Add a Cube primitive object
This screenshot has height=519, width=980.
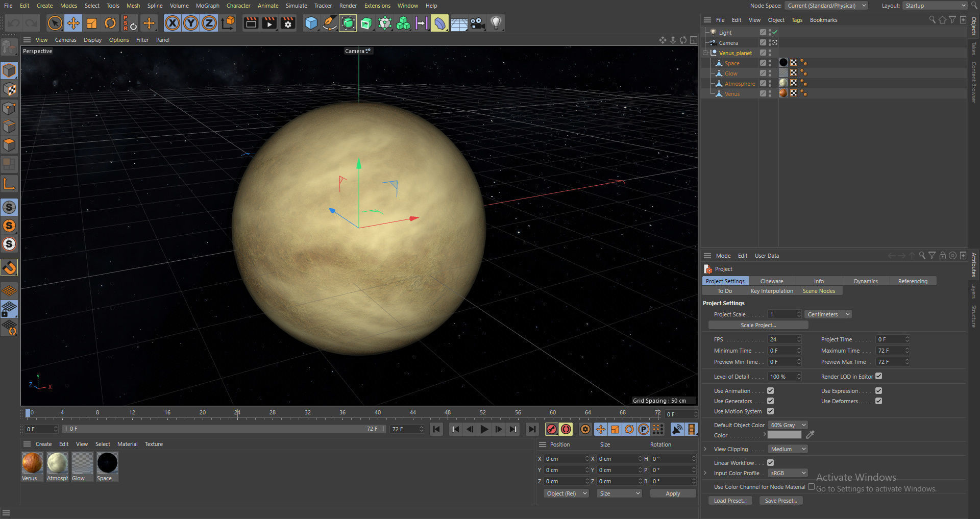tap(311, 23)
